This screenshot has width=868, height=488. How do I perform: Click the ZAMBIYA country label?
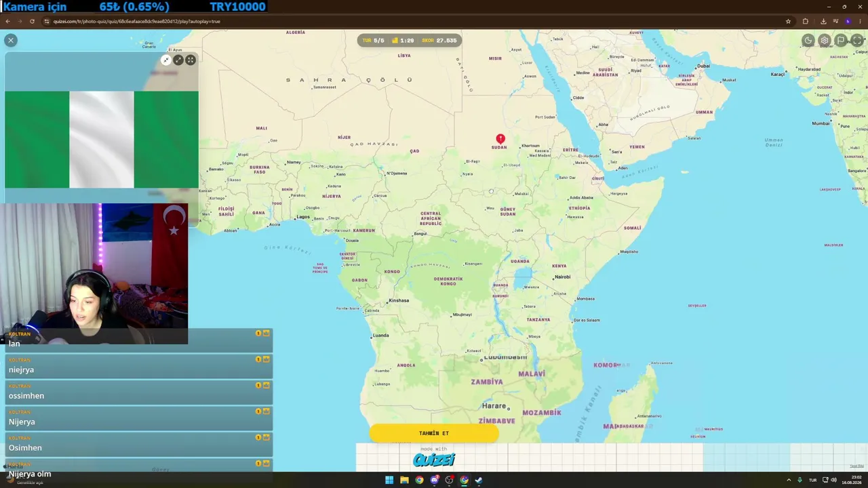pyautogui.click(x=487, y=382)
